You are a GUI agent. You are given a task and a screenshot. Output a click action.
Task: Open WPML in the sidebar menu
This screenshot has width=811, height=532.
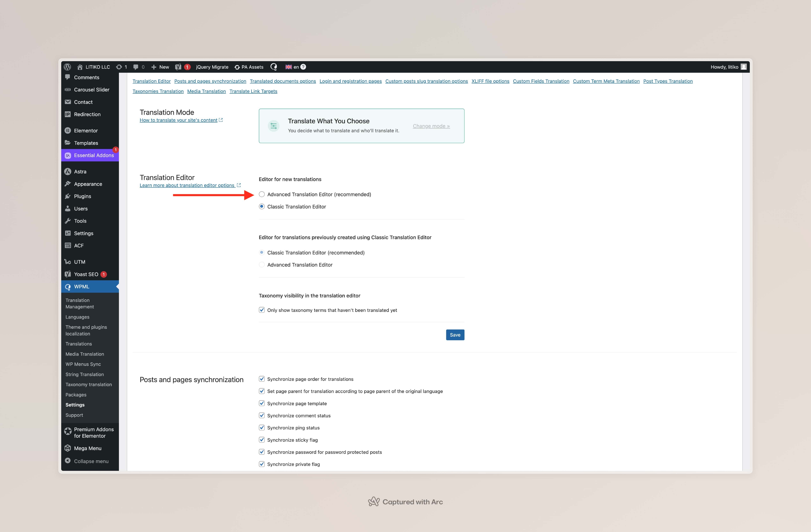[90, 286]
